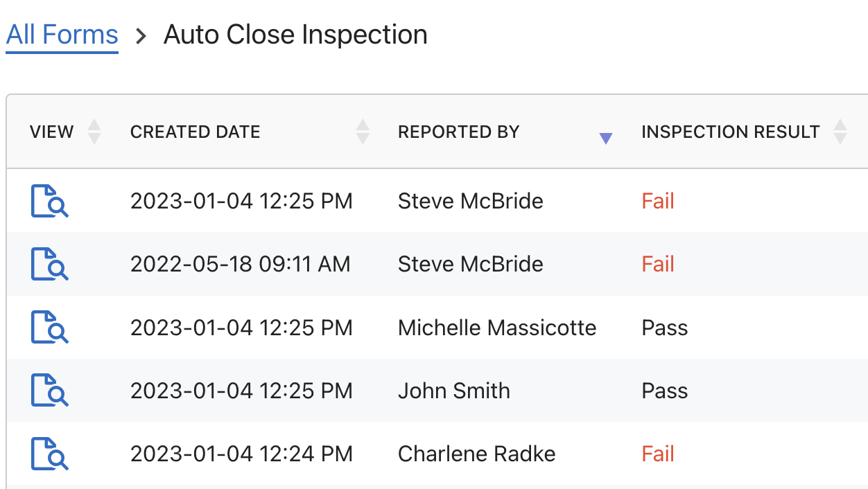The image size is (868, 489).
Task: Open the view icon for Steve McBride's 2023-01-04 inspection
Action: click(49, 201)
